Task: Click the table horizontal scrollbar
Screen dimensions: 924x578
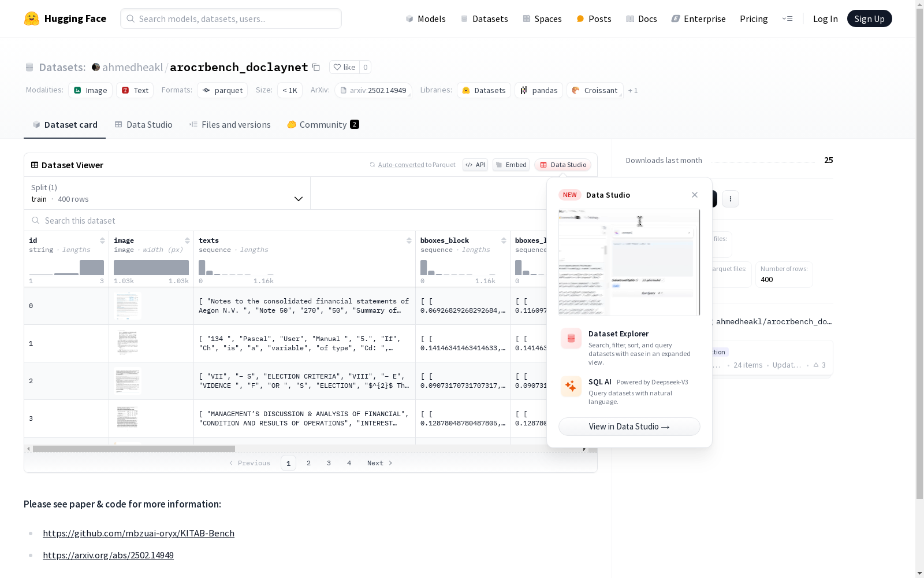Action: tap(134, 449)
